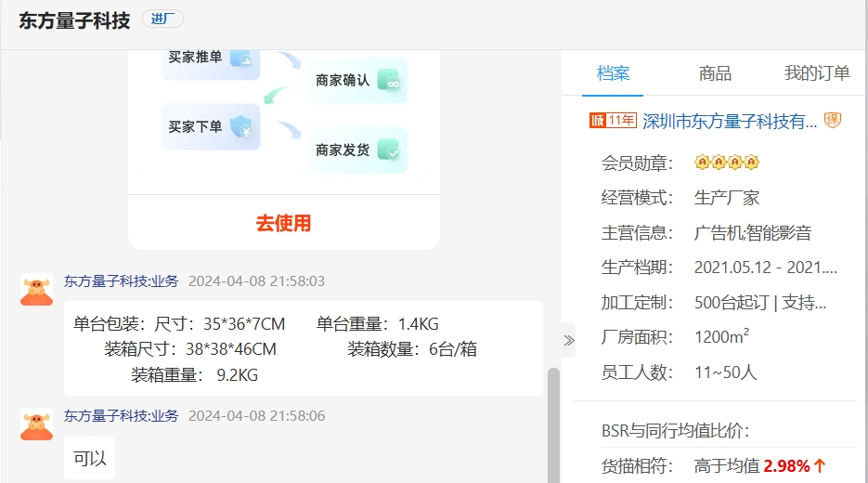Viewport: 868px width, 483px height.
Task: Click the 商家确认 step icon
Action: click(389, 80)
